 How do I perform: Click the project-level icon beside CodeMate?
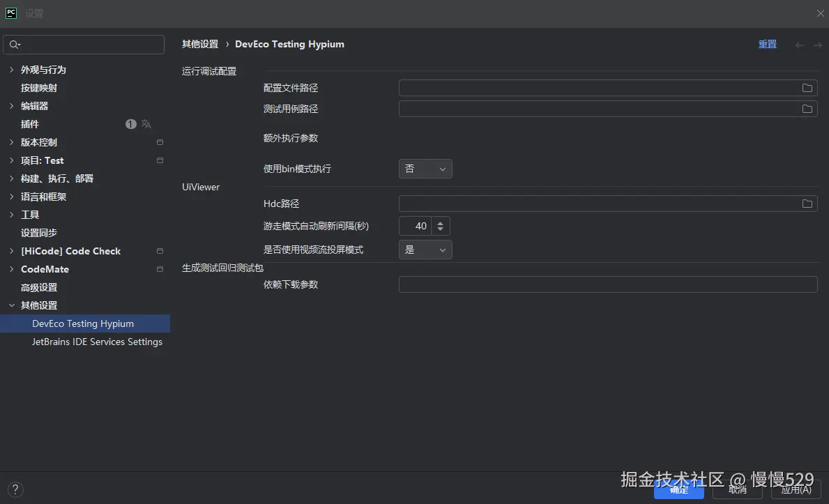[x=160, y=268]
